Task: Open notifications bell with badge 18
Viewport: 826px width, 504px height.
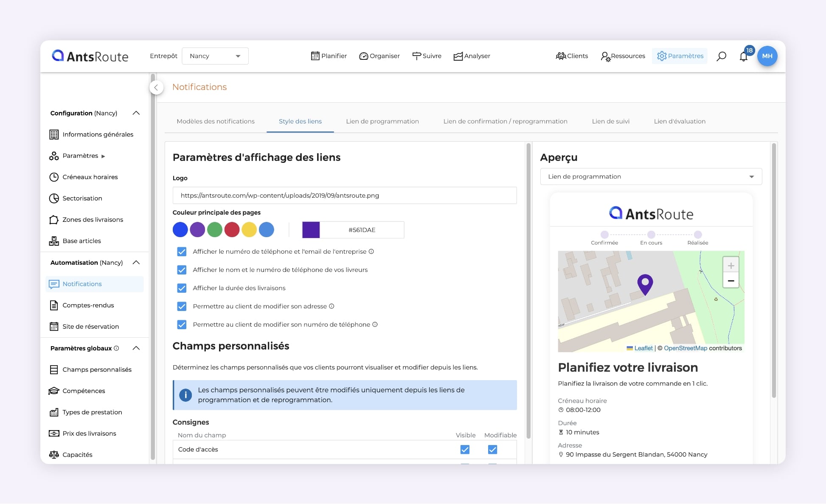Action: (744, 56)
